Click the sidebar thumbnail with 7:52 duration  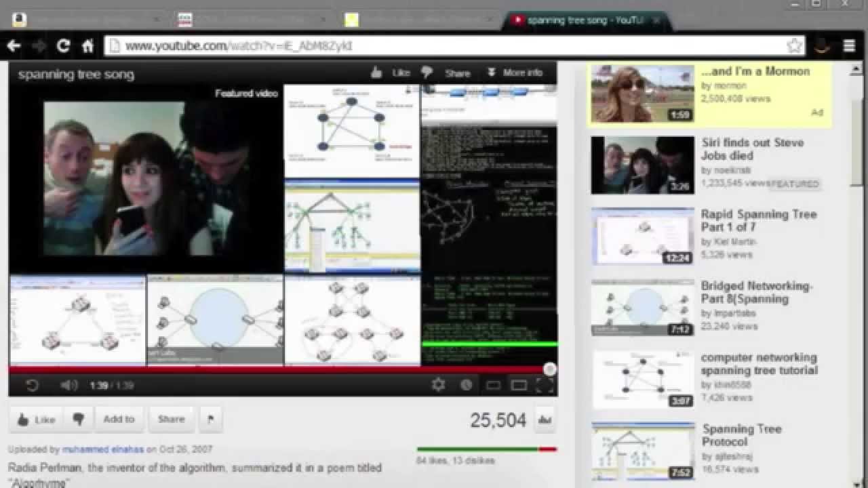click(x=642, y=451)
